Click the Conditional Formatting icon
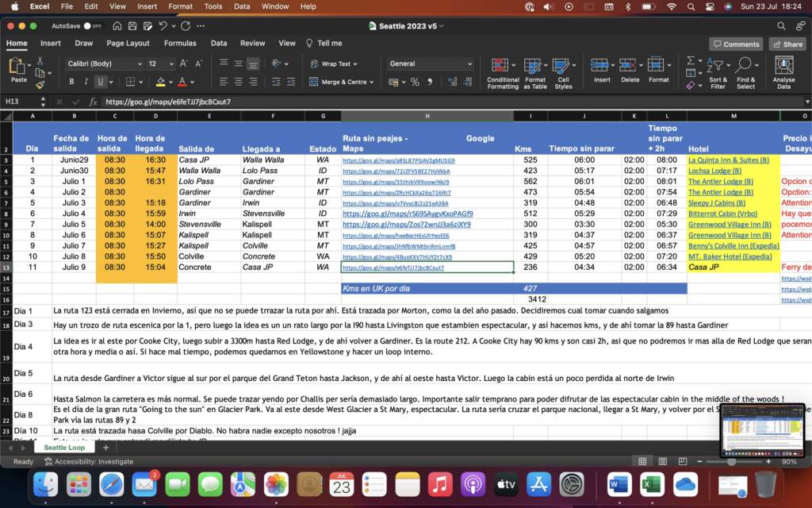Screen dimensions: 812x508 pyautogui.click(x=500, y=66)
